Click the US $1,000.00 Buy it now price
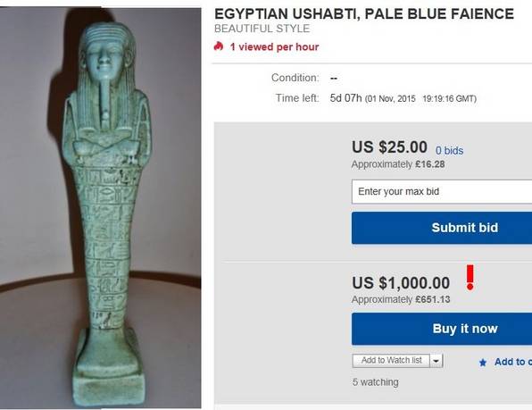 [x=401, y=283]
